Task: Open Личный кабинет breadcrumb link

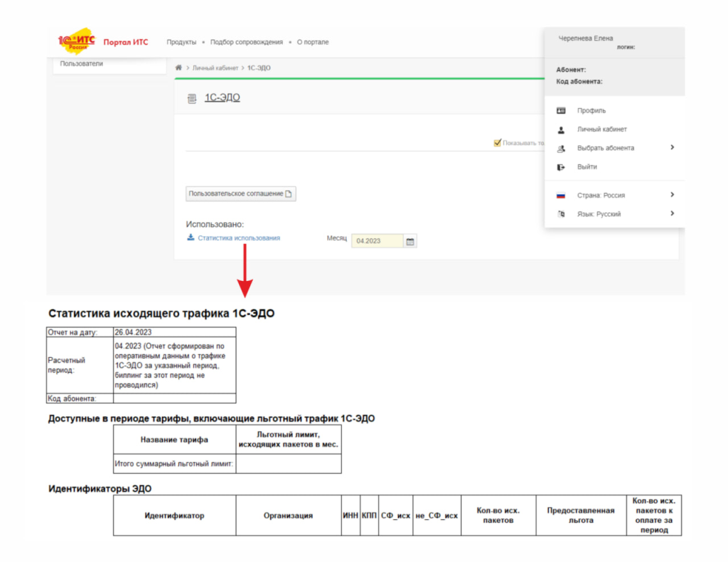Action: pyautogui.click(x=215, y=68)
